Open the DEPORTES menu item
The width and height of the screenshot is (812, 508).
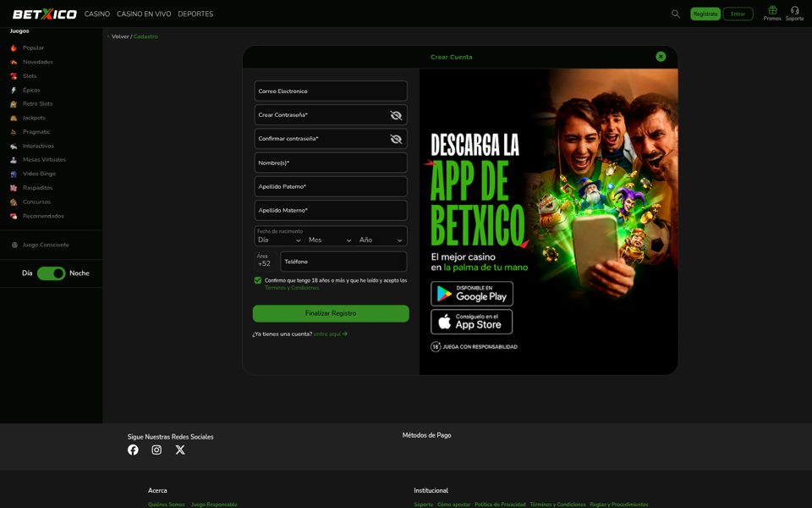[x=195, y=14]
